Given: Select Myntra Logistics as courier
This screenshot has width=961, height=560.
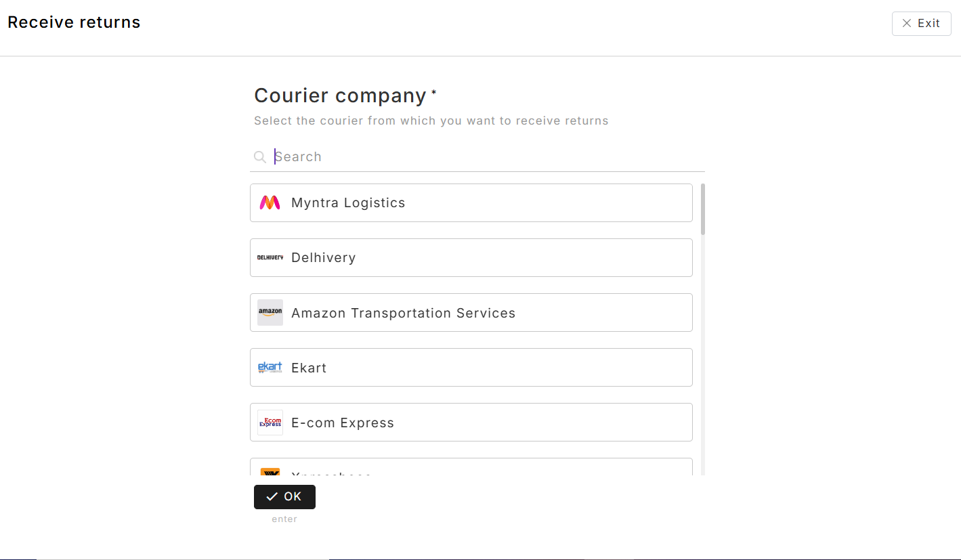Looking at the screenshot, I should [471, 202].
